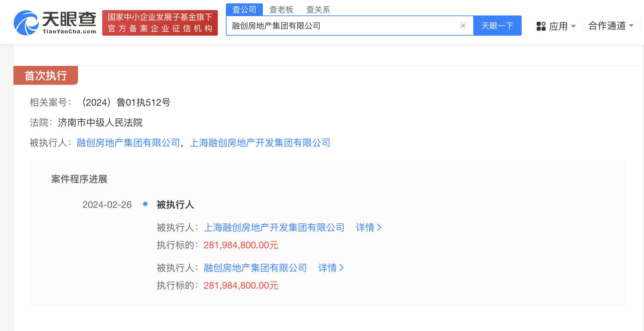
Task: Click the apps grid icon beside 应用
Action: (x=541, y=26)
